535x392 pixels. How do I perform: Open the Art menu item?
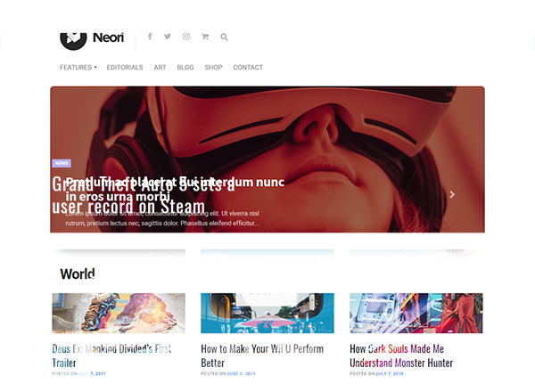click(160, 68)
